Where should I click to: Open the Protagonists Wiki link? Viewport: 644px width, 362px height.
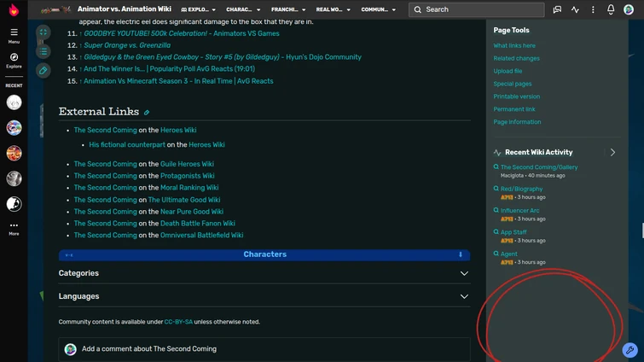(188, 176)
